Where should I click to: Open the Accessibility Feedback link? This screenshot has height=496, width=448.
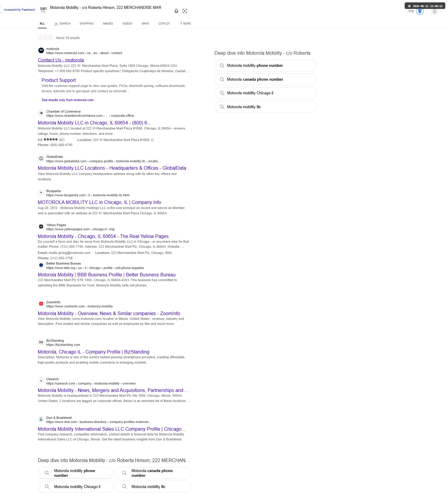coord(19,10)
